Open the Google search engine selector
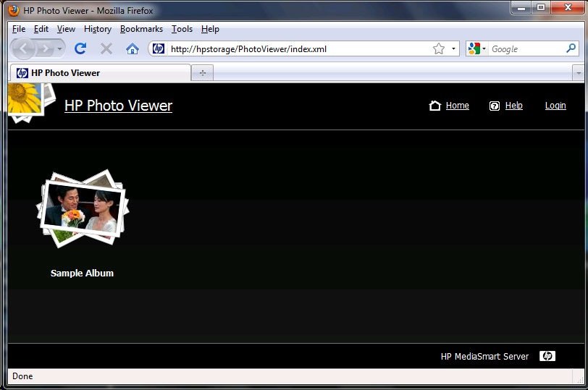 (x=476, y=48)
